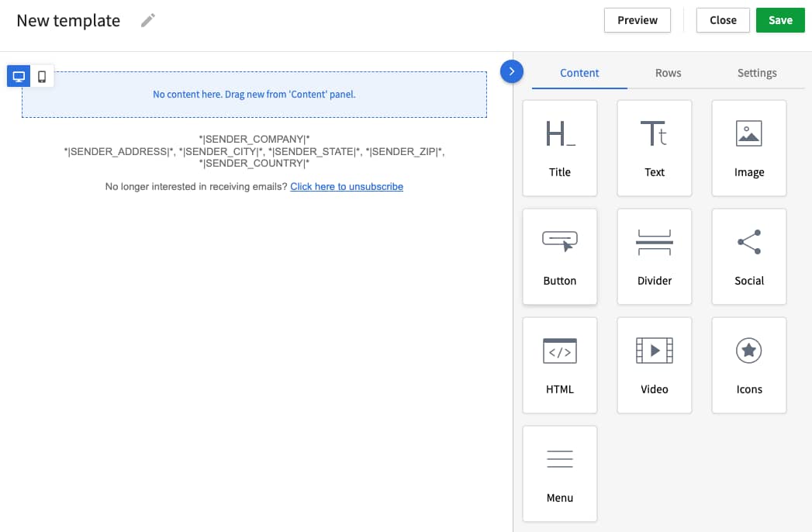Select the Menu content block
This screenshot has height=532, width=812.
(560, 474)
